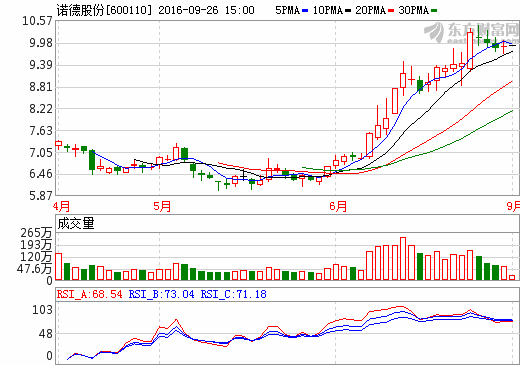Click the 7.63 price axis label

(x=41, y=130)
